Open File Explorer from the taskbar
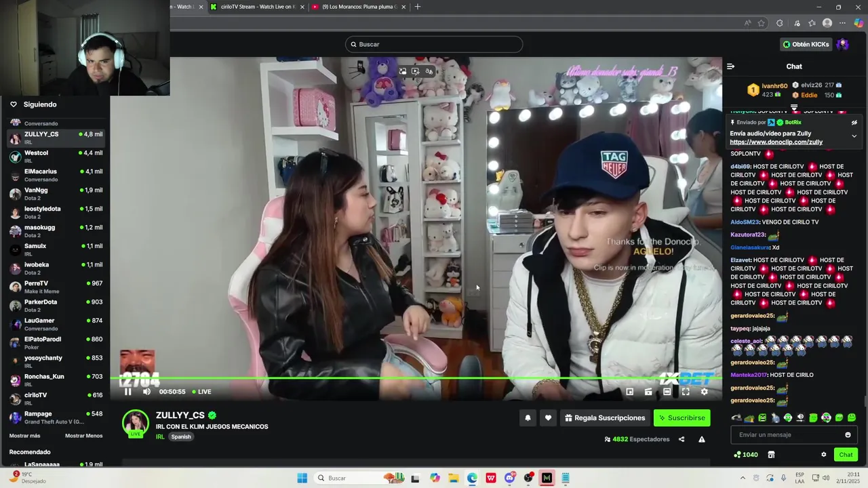 pyautogui.click(x=453, y=478)
